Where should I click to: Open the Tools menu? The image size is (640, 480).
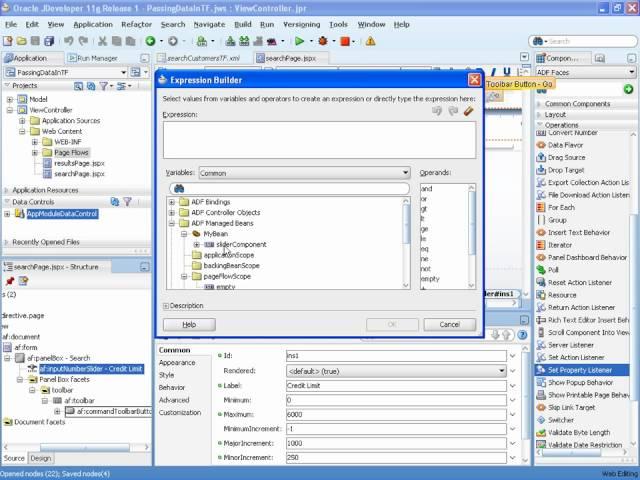338,24
